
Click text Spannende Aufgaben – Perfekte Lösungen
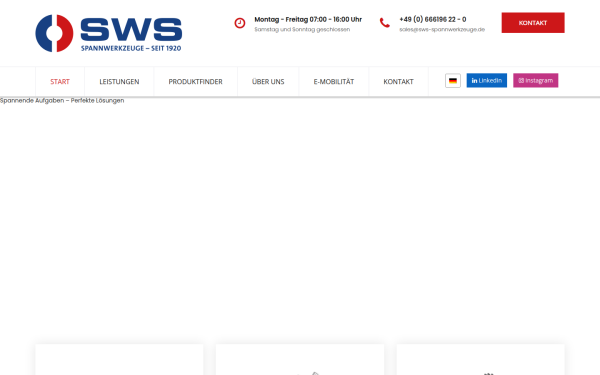62,101
